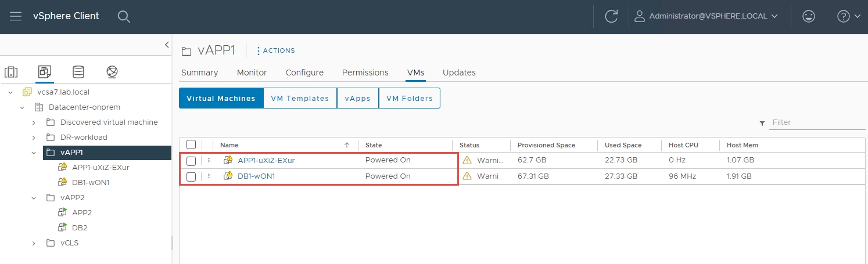
Task: Open the APP1-uXiZ-EXur VM link
Action: click(x=266, y=160)
